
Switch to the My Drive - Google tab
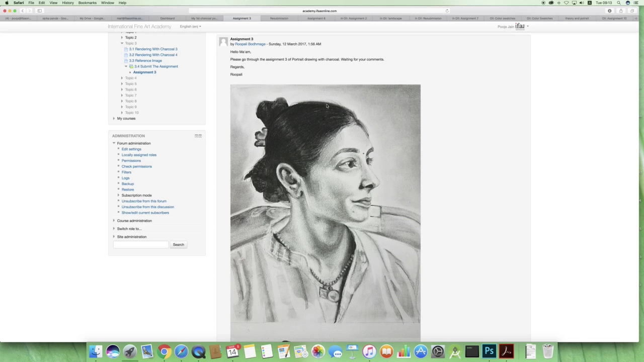click(x=93, y=19)
